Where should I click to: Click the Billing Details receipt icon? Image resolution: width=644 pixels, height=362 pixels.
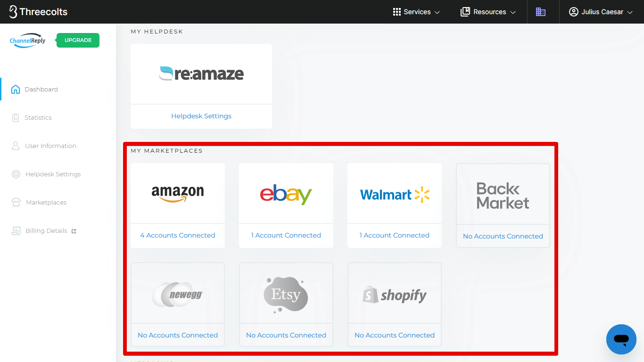(17, 230)
